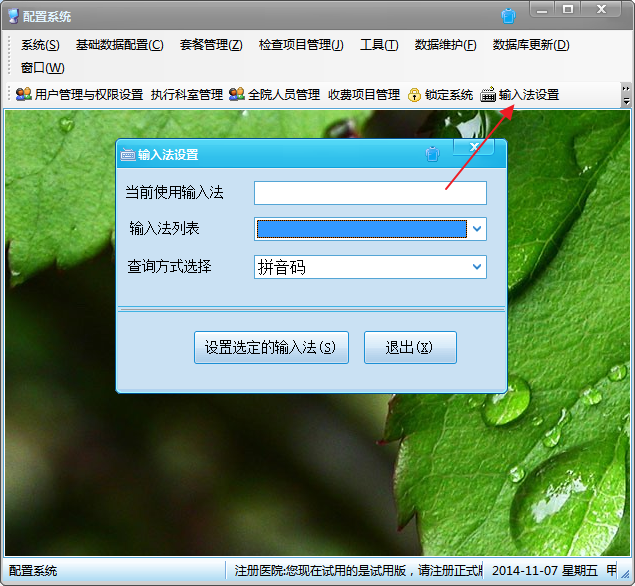The width and height of the screenshot is (635, 586).
Task: Click the 全院人员管理 people icon
Action: (x=237, y=94)
